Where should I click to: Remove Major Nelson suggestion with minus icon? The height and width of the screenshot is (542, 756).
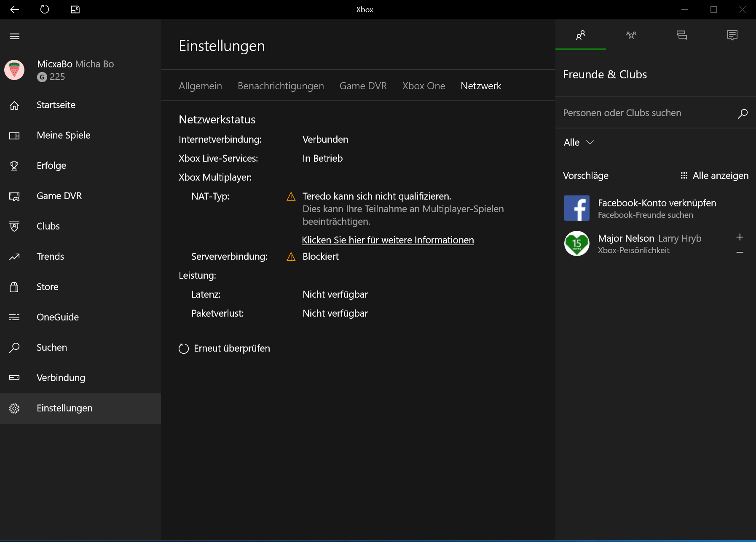point(740,252)
